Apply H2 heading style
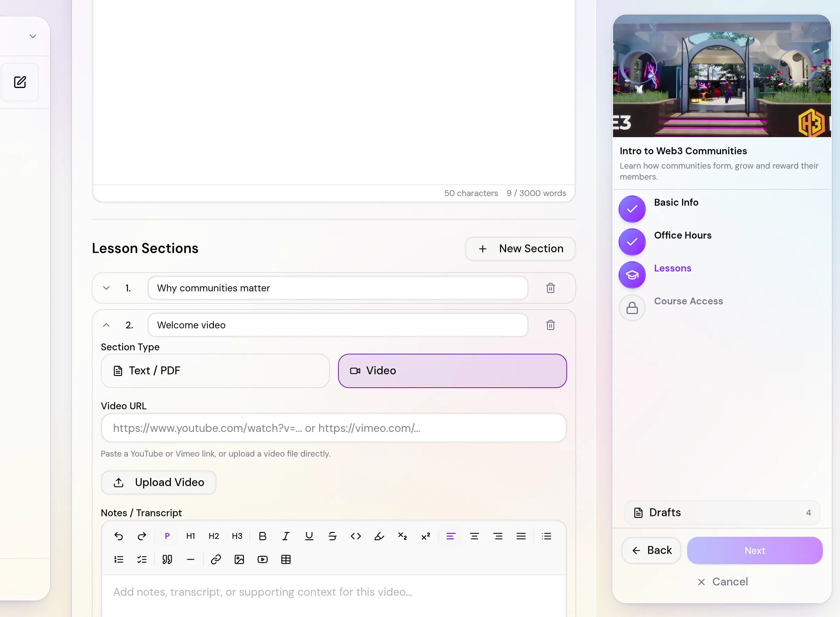The height and width of the screenshot is (617, 840). click(x=214, y=536)
